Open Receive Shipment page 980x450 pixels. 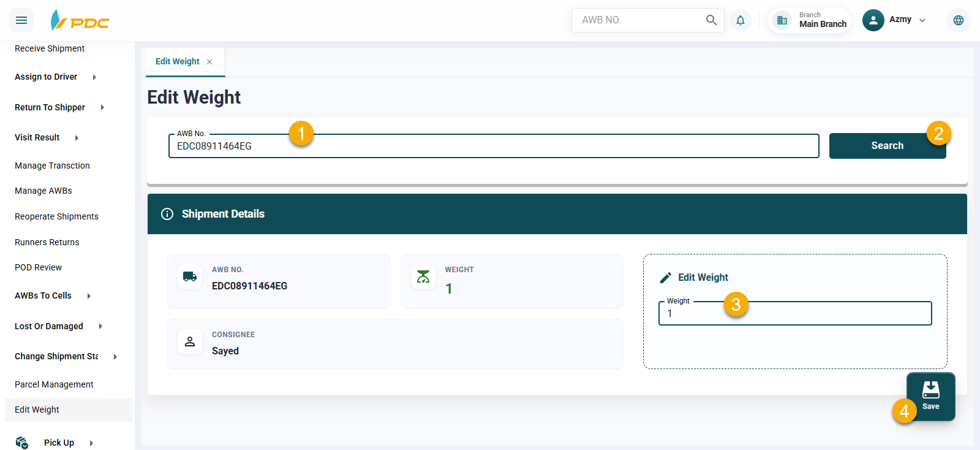(50, 48)
